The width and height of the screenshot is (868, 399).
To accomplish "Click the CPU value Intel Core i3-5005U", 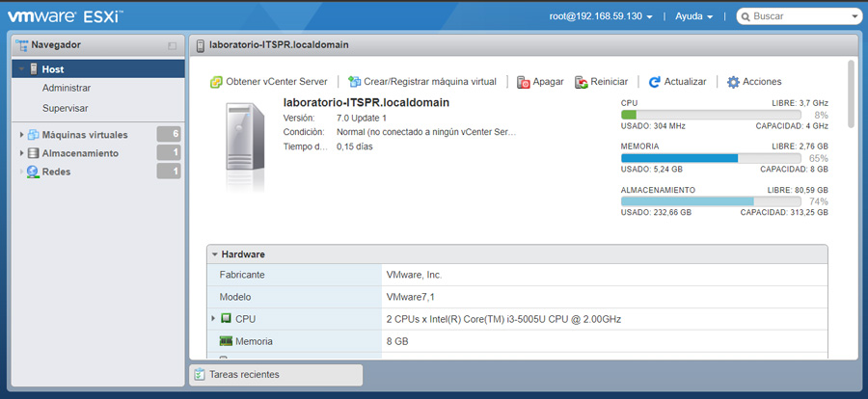I will 503,319.
